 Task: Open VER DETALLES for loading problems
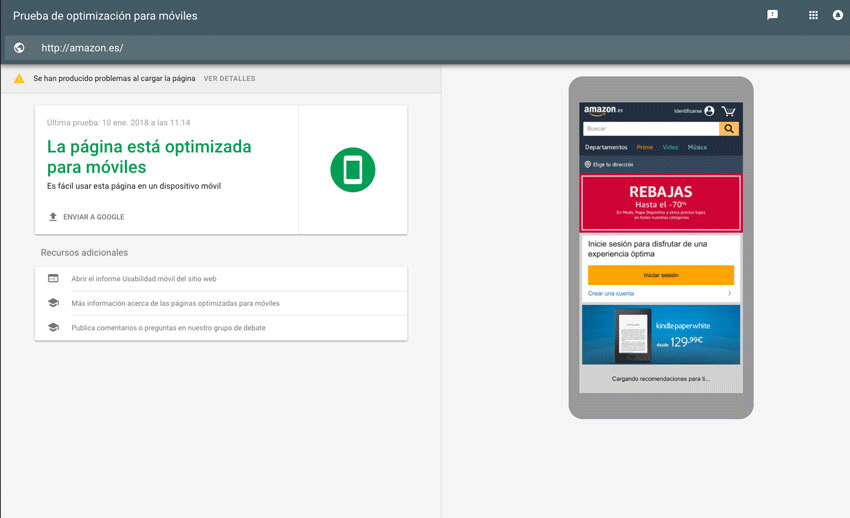point(229,79)
